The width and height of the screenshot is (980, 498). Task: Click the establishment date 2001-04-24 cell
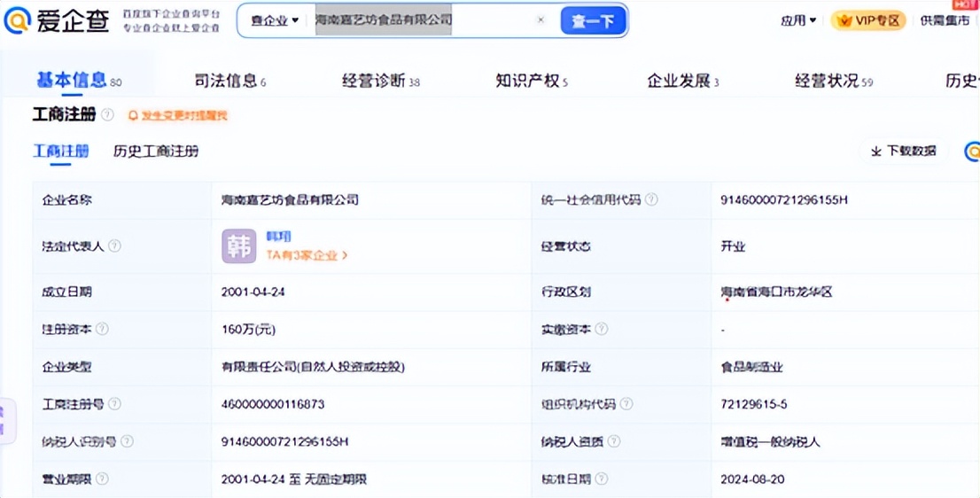tap(253, 292)
